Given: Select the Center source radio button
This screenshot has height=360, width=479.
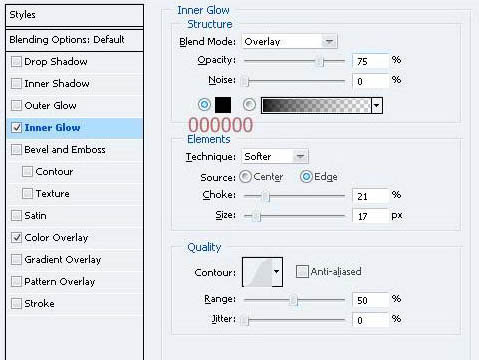Looking at the screenshot, I should coord(245,177).
